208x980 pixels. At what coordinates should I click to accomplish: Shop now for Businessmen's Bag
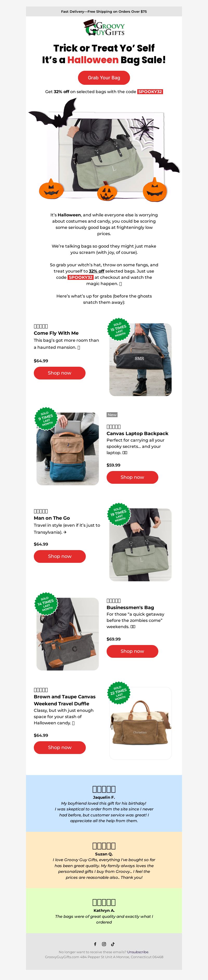pyautogui.click(x=132, y=651)
